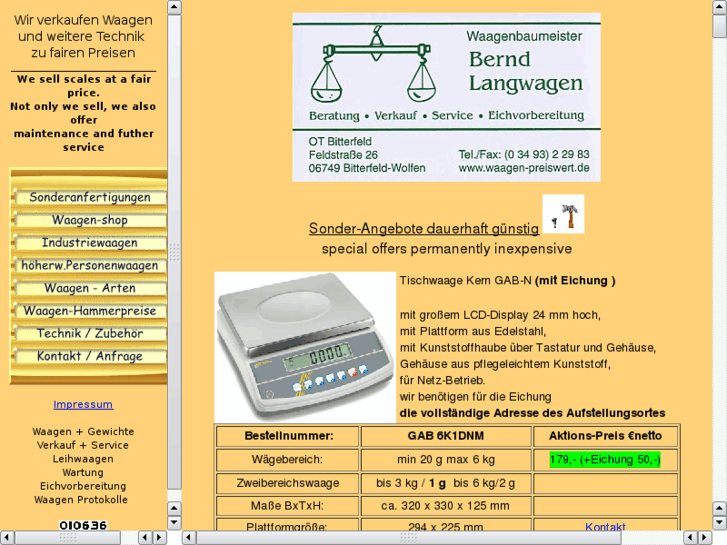Open the Sonderanfertigungen menu item
Screen dimensions: 727x545
pyautogui.click(x=90, y=198)
